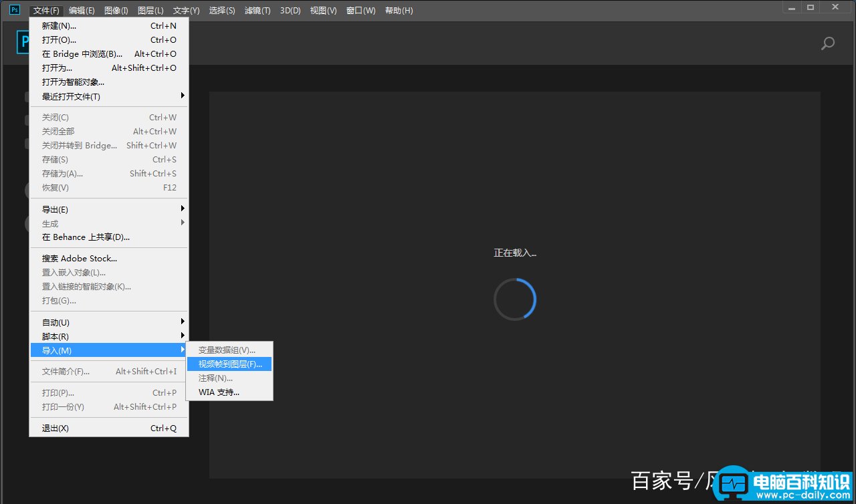Open the 图像(I) menu
Screen dimensions: 856x504
point(116,11)
